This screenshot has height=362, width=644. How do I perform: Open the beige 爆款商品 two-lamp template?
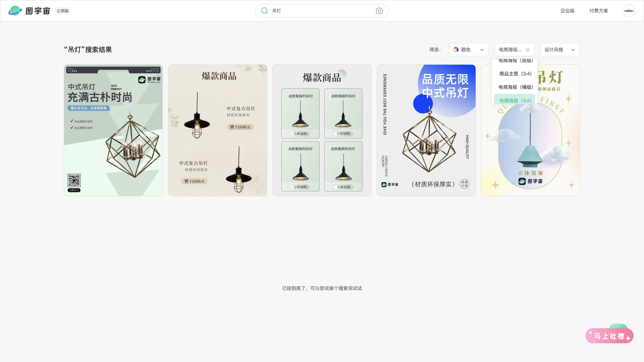(x=218, y=130)
